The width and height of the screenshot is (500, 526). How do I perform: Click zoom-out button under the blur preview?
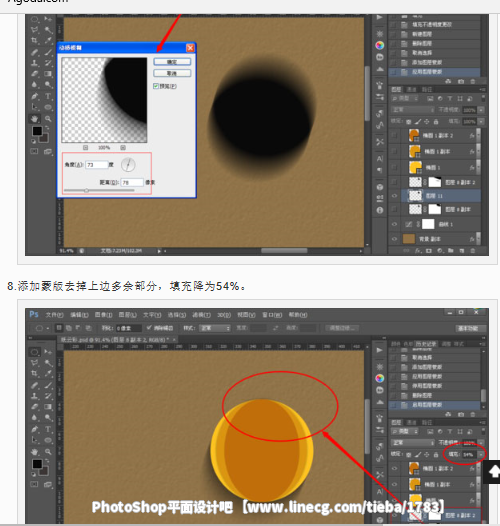86,148
